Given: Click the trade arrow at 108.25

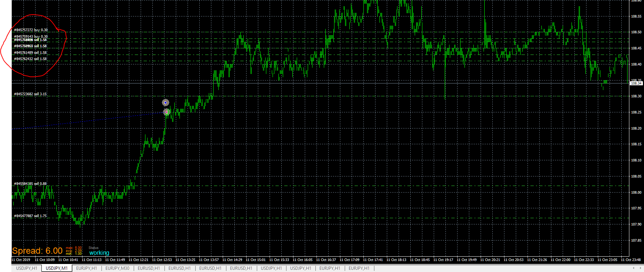Looking at the screenshot, I should click(x=166, y=112).
